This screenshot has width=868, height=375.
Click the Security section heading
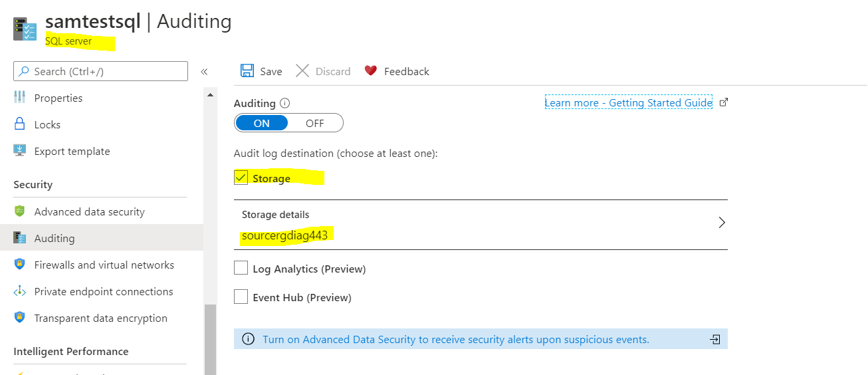(33, 185)
